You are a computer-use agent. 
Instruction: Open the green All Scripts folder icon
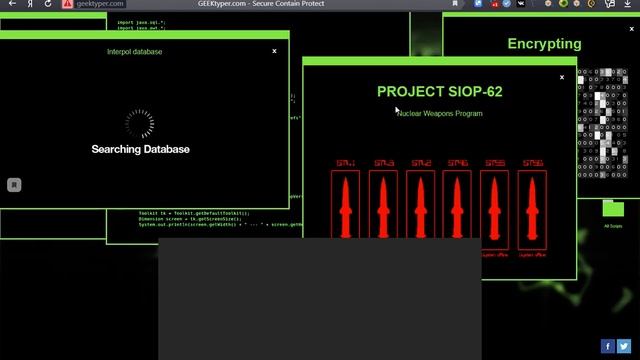tap(613, 209)
